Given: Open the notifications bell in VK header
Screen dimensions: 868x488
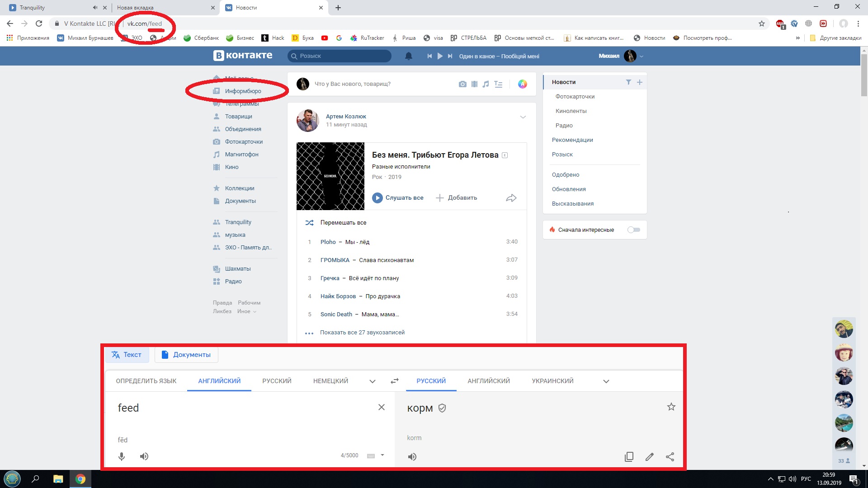Looking at the screenshot, I should coord(408,56).
